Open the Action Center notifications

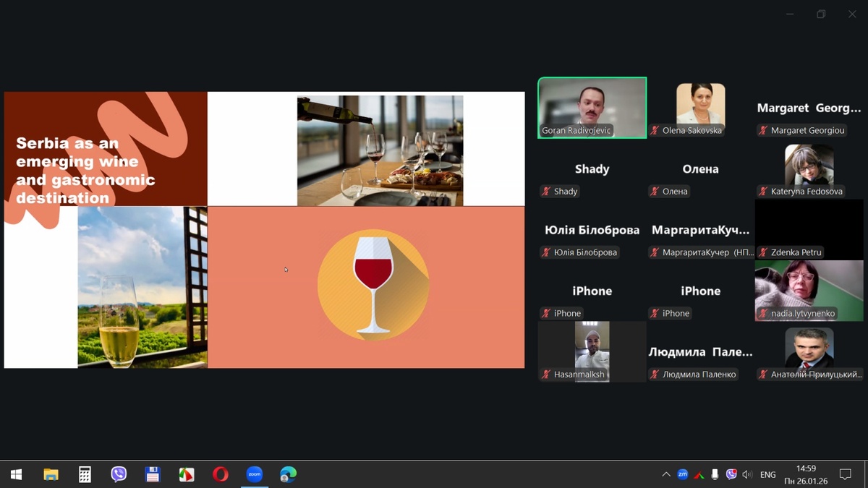coord(845,474)
